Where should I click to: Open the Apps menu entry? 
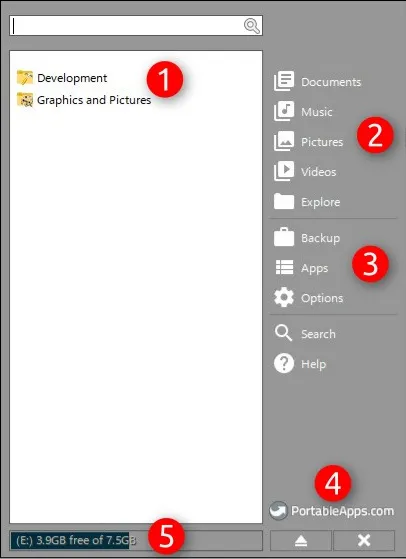pyautogui.click(x=314, y=268)
